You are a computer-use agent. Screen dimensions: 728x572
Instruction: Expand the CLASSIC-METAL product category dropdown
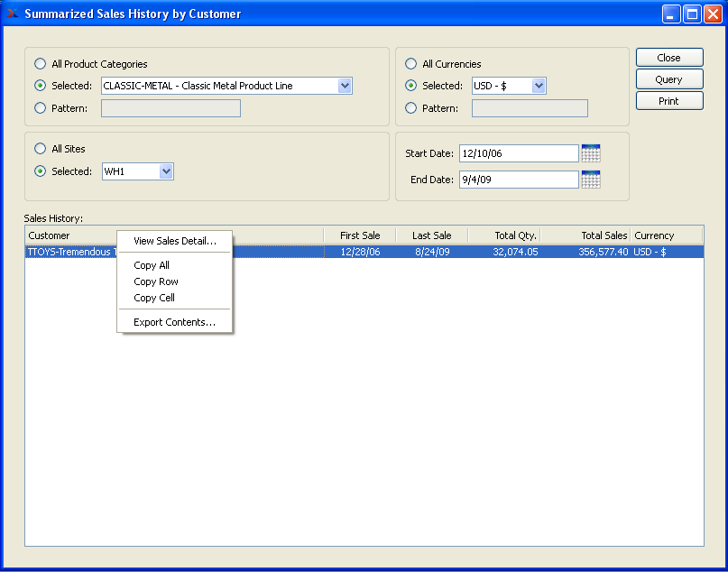(x=345, y=86)
